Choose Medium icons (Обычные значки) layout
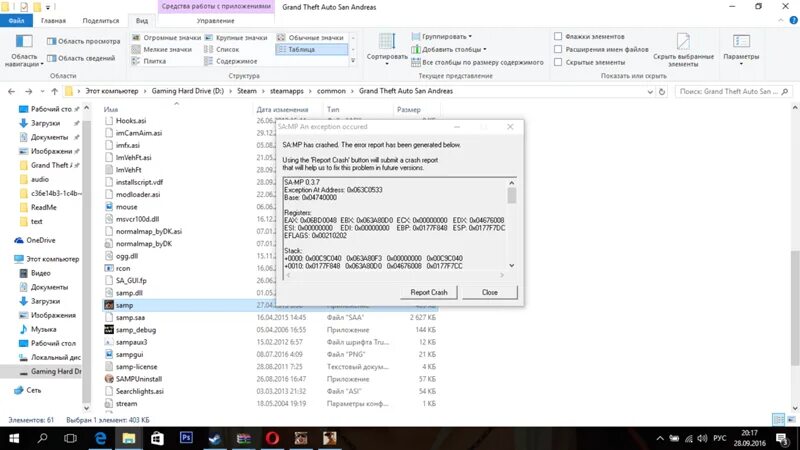The width and height of the screenshot is (800, 450). click(x=310, y=38)
